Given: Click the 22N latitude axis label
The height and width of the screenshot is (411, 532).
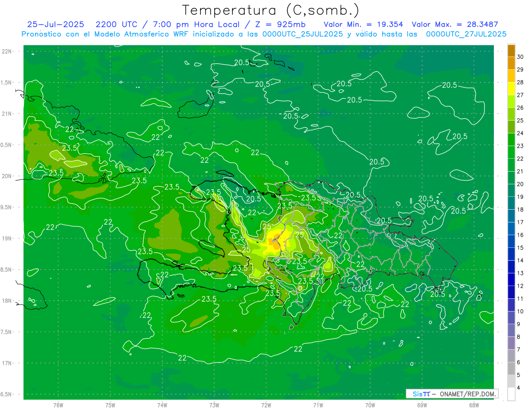Looking at the screenshot, I should [7, 51].
